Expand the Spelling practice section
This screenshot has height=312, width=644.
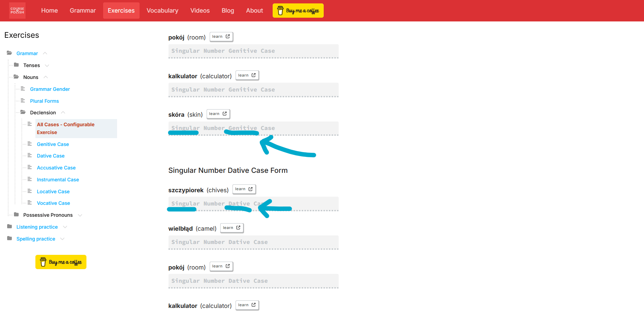(x=62, y=239)
